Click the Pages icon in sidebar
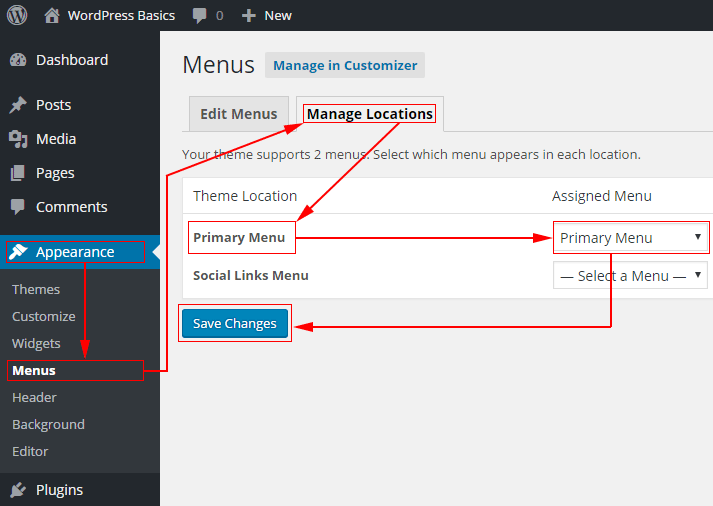Screen dimensions: 713x506 click(18, 173)
